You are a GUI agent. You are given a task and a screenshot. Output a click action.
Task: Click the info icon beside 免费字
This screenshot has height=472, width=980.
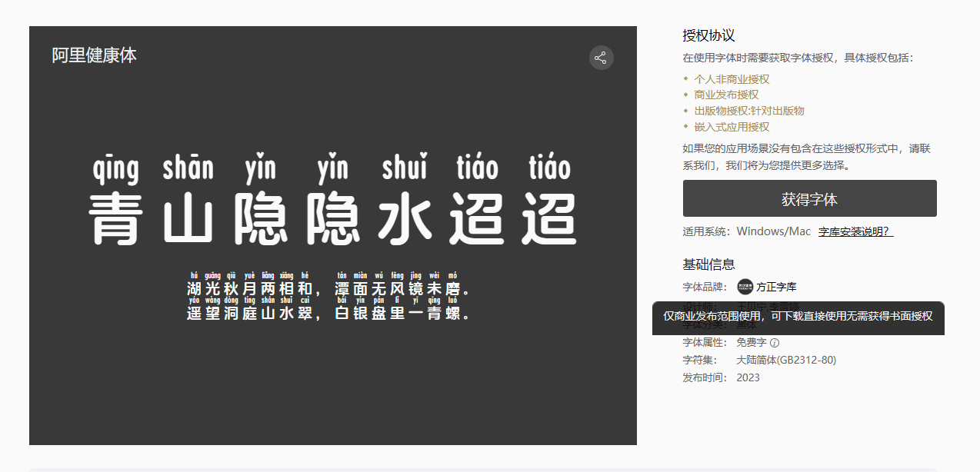click(775, 343)
